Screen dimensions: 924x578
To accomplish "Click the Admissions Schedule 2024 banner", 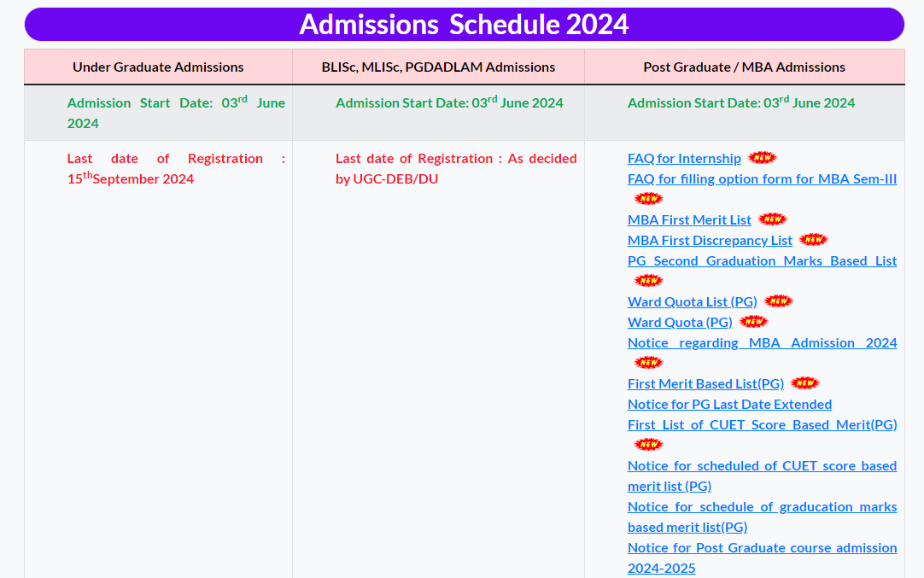I will [x=462, y=25].
